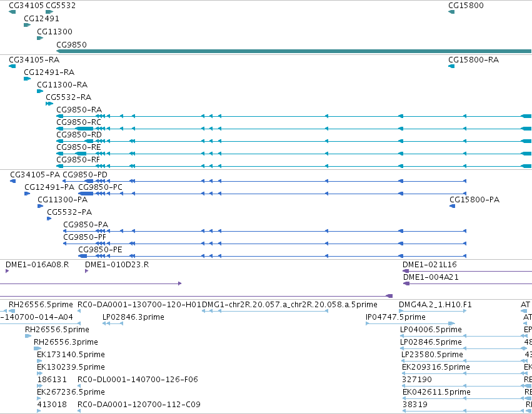Click the DME1-016A08.R label

(x=38, y=265)
